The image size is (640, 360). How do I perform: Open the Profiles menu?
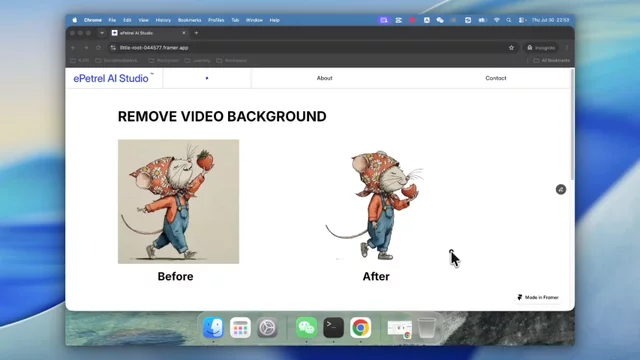tap(216, 20)
